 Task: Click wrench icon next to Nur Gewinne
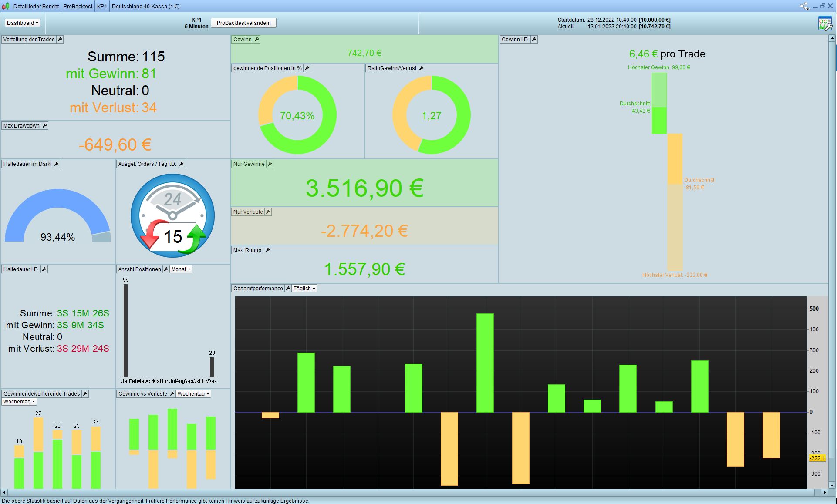point(270,164)
